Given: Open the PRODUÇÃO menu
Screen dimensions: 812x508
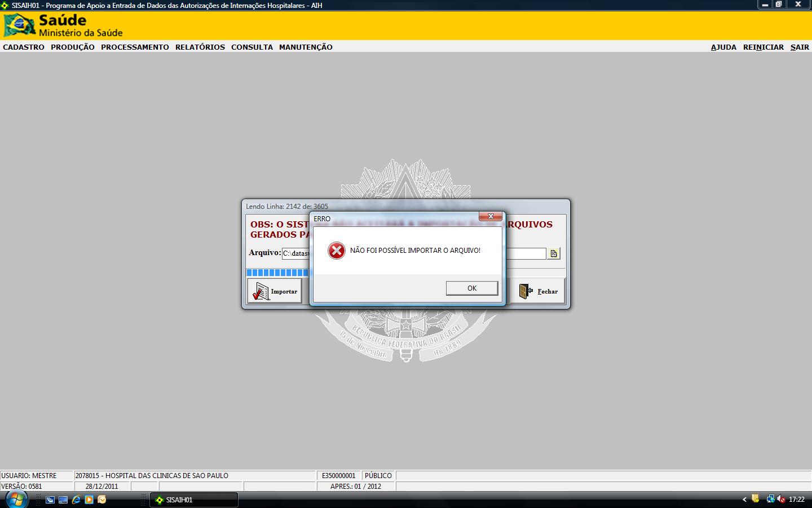Looking at the screenshot, I should [x=73, y=47].
